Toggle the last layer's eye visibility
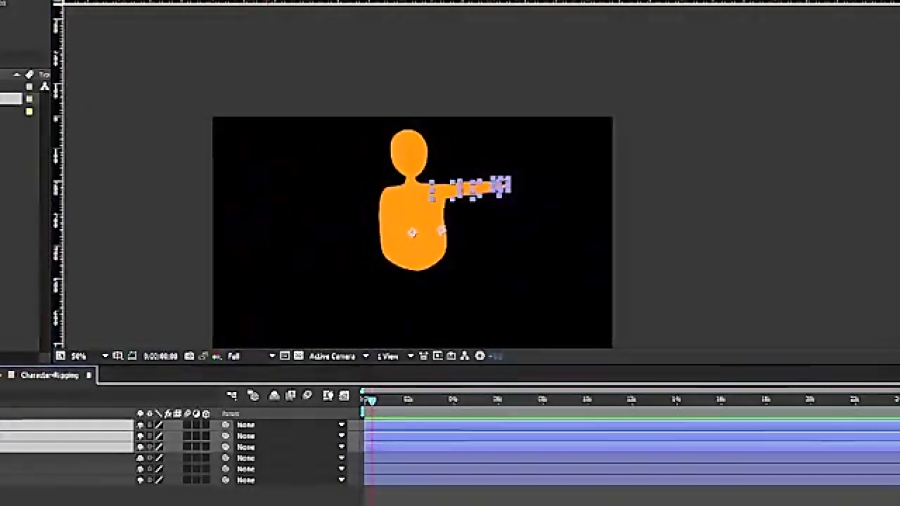The width and height of the screenshot is (900, 506). pos(140,480)
